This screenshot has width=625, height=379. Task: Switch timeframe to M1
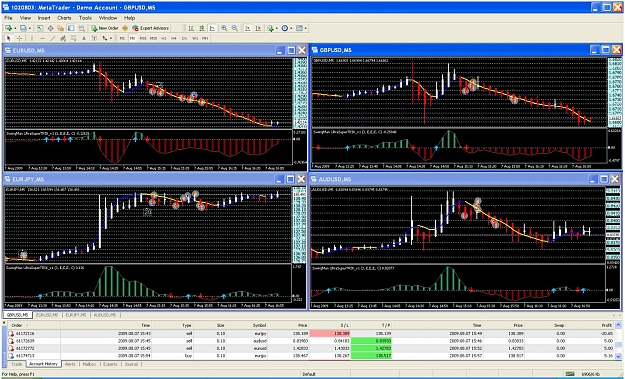tap(122, 38)
